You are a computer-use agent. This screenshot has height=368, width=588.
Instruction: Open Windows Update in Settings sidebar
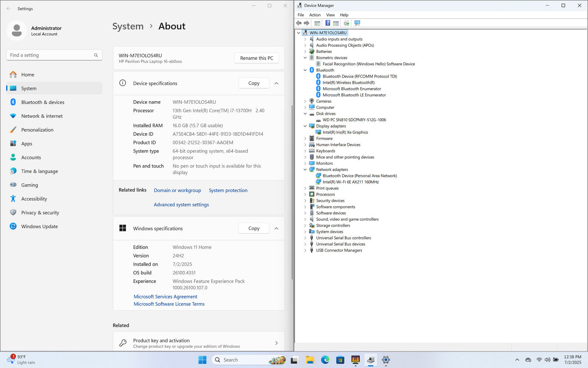(39, 227)
